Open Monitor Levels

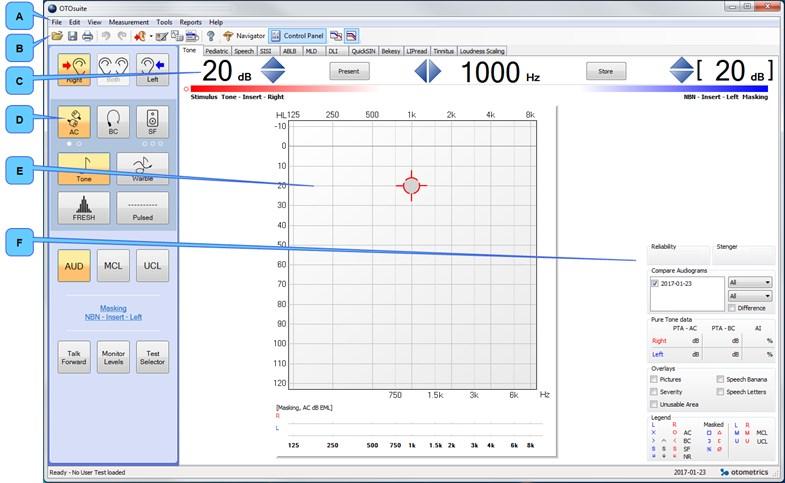pos(113,357)
